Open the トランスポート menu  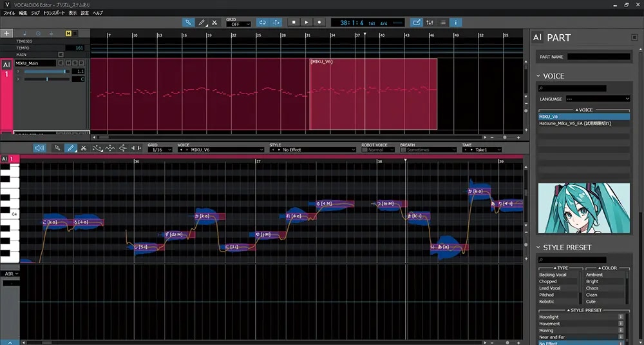(x=55, y=13)
